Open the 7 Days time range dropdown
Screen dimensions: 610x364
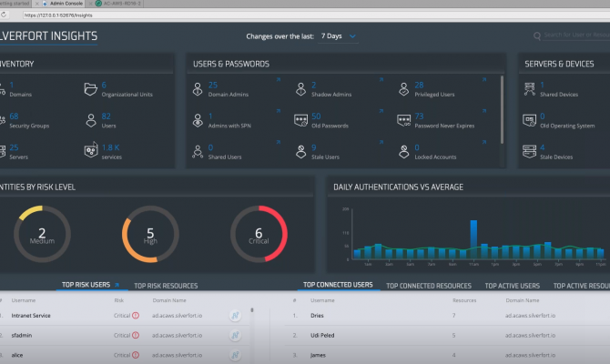coord(338,36)
